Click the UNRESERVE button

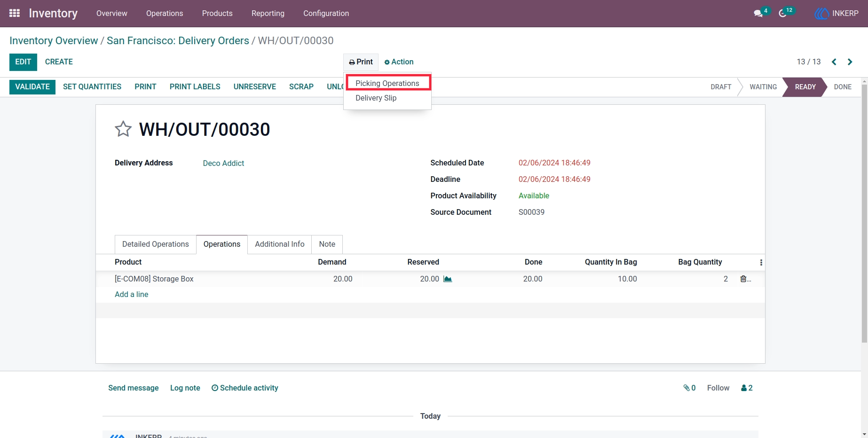(x=255, y=87)
